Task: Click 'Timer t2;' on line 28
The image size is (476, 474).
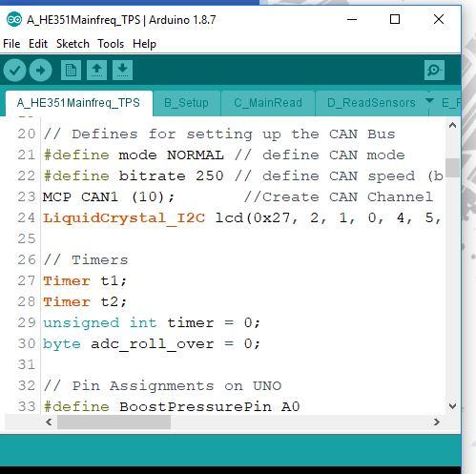Action: 85,302
